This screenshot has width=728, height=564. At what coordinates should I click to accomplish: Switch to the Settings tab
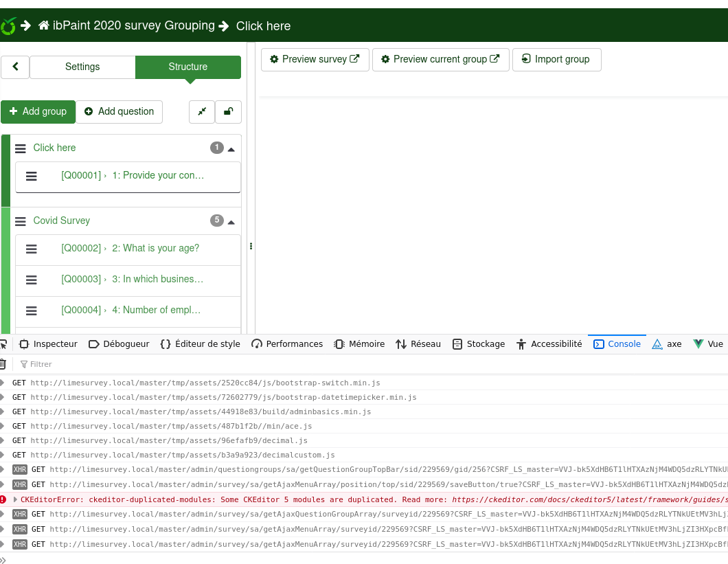coord(82,67)
